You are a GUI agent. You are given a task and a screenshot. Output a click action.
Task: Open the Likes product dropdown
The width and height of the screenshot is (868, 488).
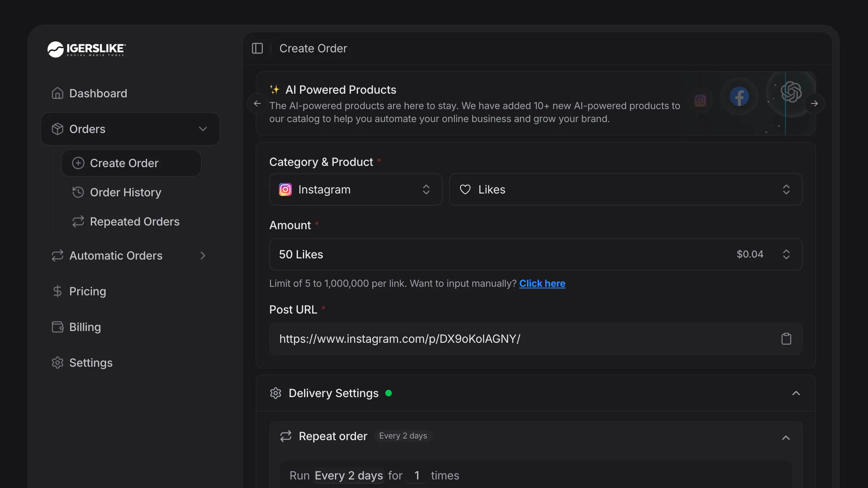click(x=626, y=189)
